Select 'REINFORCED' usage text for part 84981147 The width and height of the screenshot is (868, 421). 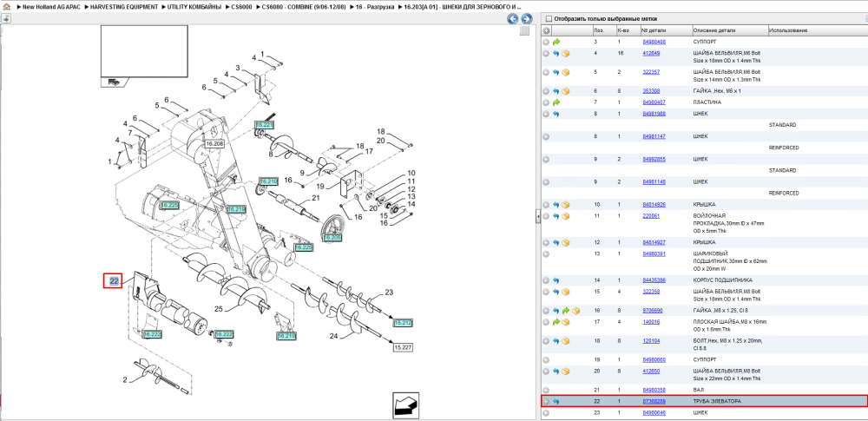pyautogui.click(x=784, y=148)
